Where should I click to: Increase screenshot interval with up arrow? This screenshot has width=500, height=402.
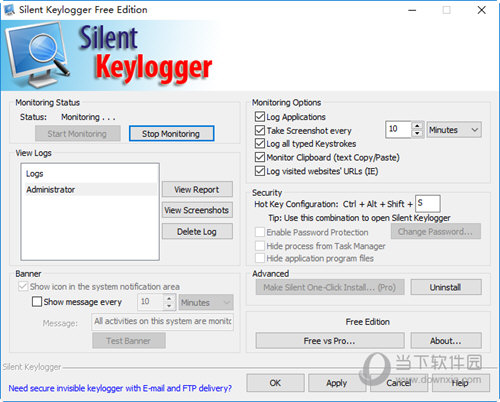[417, 126]
